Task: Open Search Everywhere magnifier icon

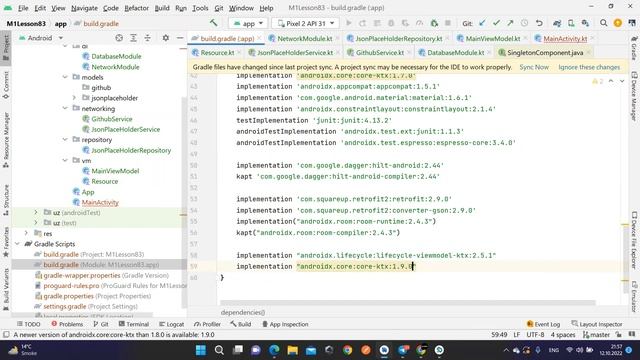Action: click(x=603, y=23)
